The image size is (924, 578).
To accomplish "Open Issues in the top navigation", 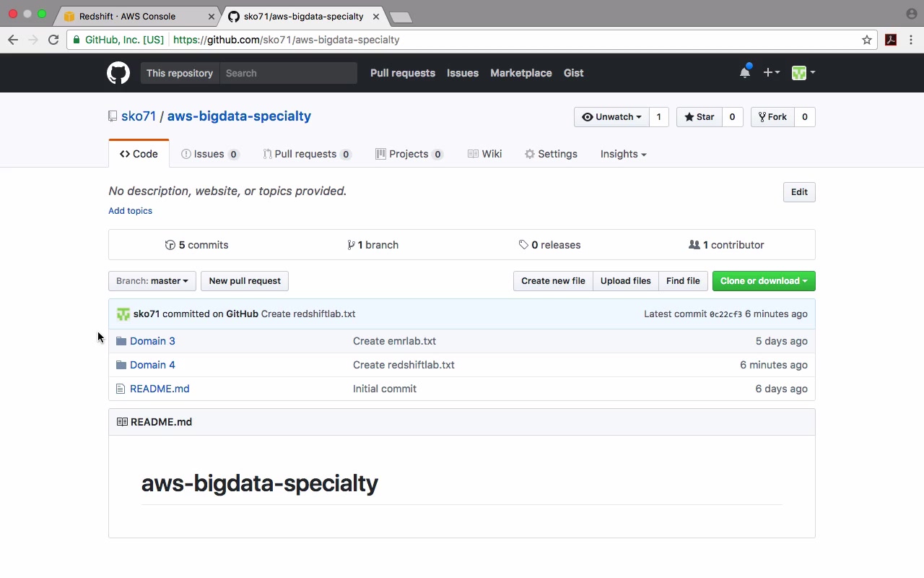I will 463,73.
